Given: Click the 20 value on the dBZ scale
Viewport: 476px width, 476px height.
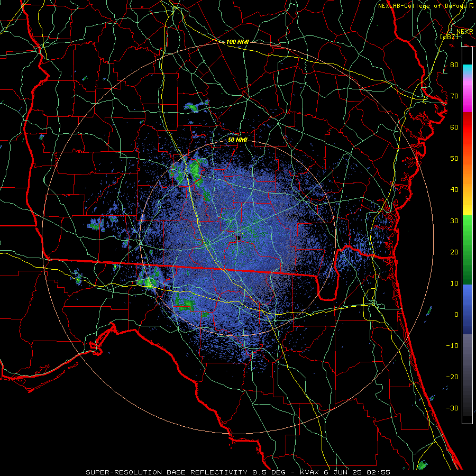Looking at the screenshot, I should coord(454,252).
